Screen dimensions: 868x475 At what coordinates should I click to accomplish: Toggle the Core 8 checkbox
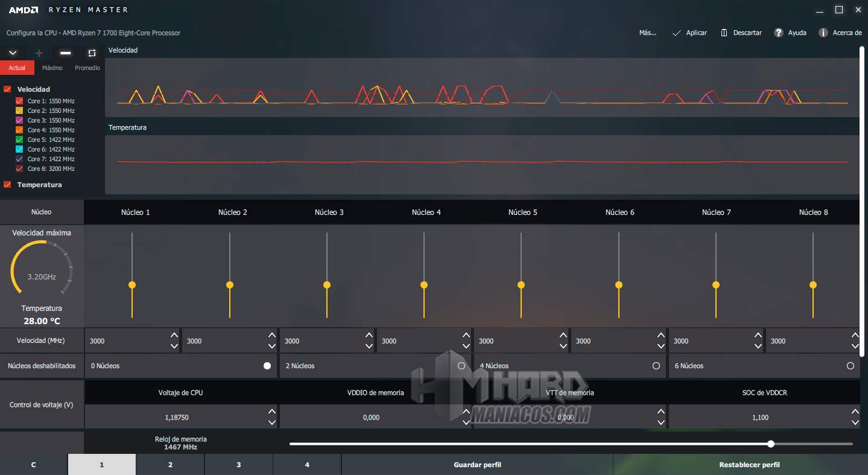(19, 168)
